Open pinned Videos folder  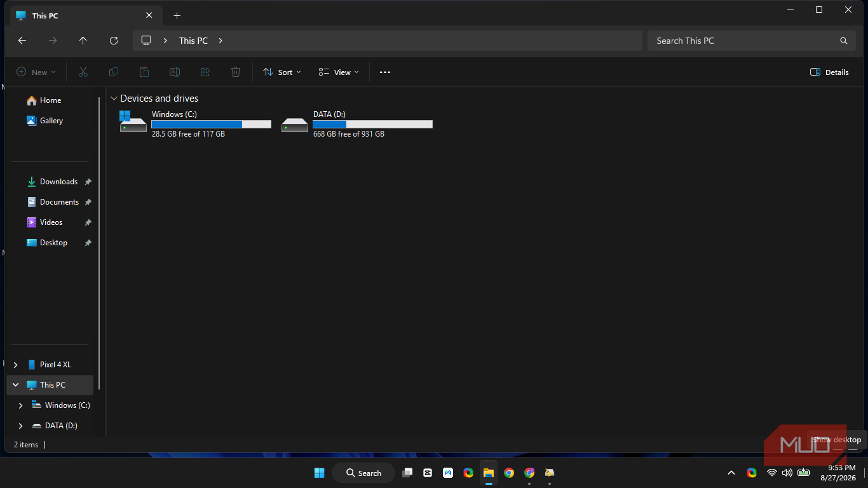(x=50, y=222)
